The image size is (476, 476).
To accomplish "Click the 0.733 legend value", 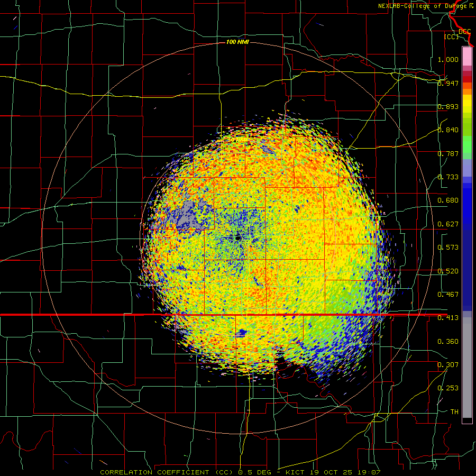I will click(x=448, y=177).
